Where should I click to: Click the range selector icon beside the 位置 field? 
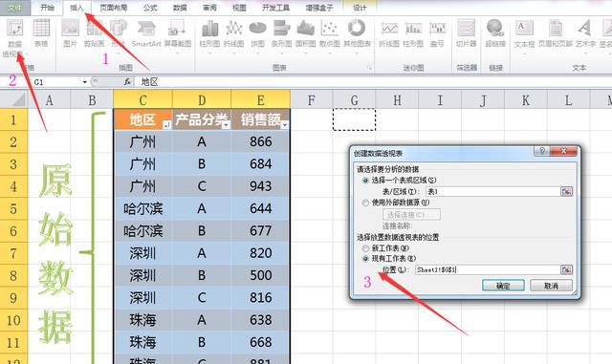566,269
